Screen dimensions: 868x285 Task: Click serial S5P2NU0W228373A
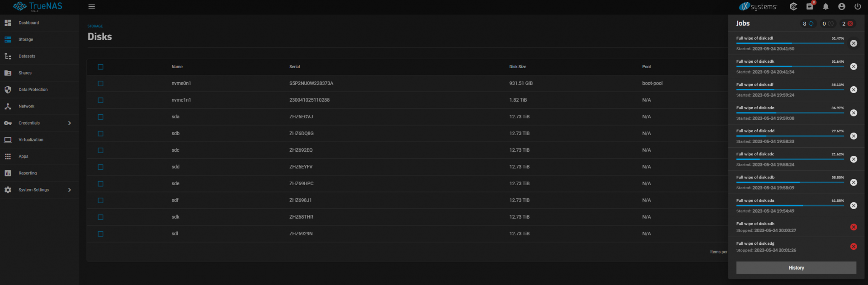pos(311,84)
